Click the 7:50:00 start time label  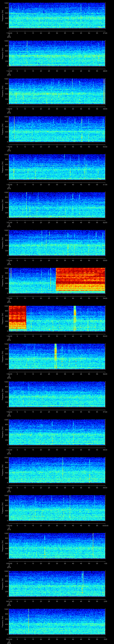tap(9, 184)
